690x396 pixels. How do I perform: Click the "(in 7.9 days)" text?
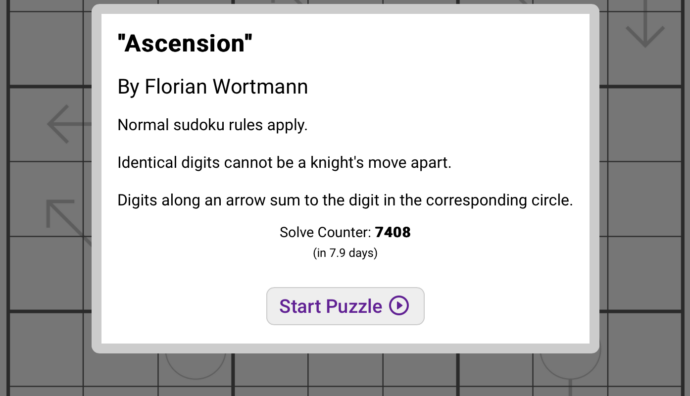click(x=345, y=253)
